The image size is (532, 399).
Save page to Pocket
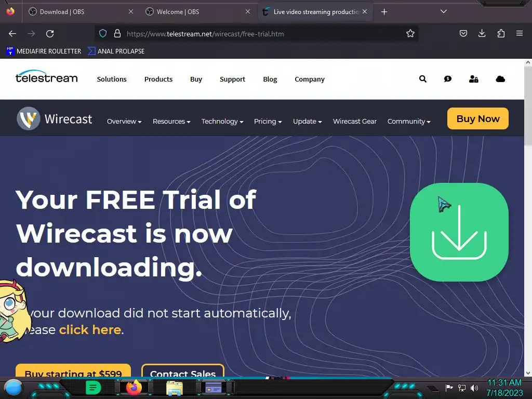click(x=463, y=33)
